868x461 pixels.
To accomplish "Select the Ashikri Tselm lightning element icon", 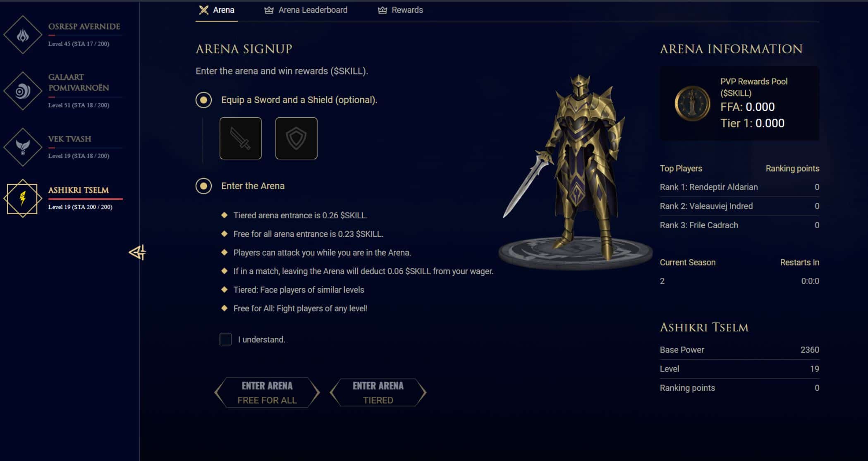I will tap(23, 198).
